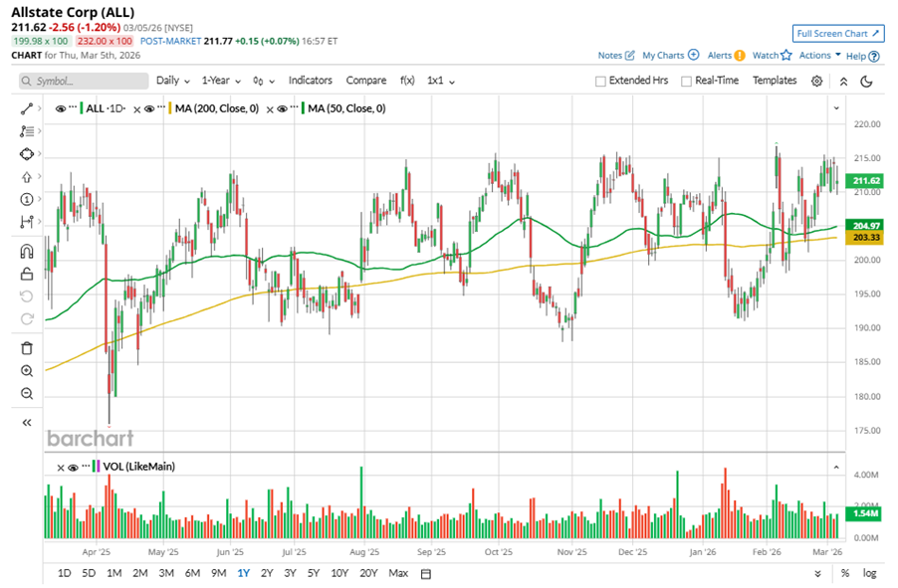Collapse the drawing tools sidebar
This screenshot has height=588, width=898.
click(x=26, y=423)
